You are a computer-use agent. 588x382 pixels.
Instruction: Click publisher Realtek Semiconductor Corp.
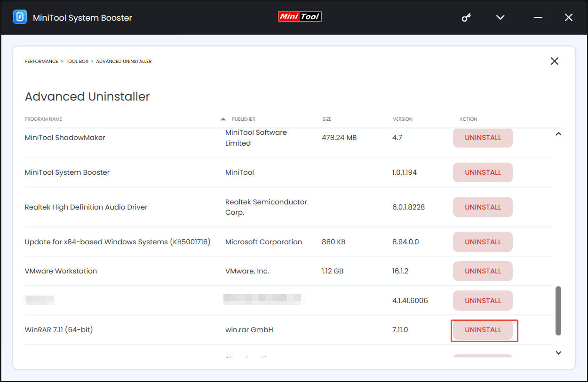(x=266, y=207)
